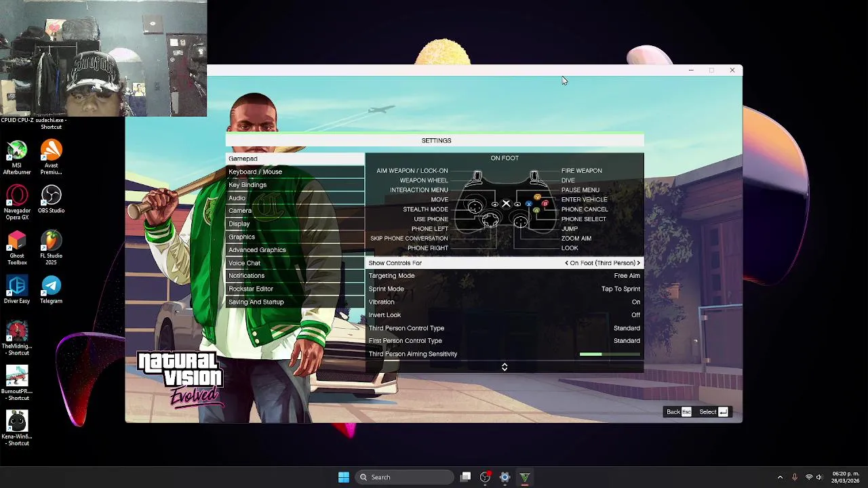This screenshot has height=488, width=868.
Task: Click left arrow of Show Controls For
Action: click(x=567, y=263)
